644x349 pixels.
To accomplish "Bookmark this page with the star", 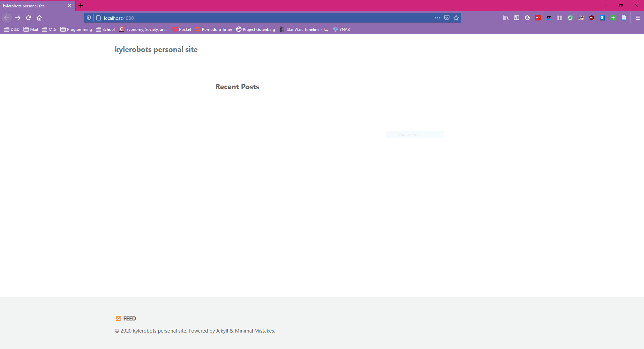I will pyautogui.click(x=456, y=18).
